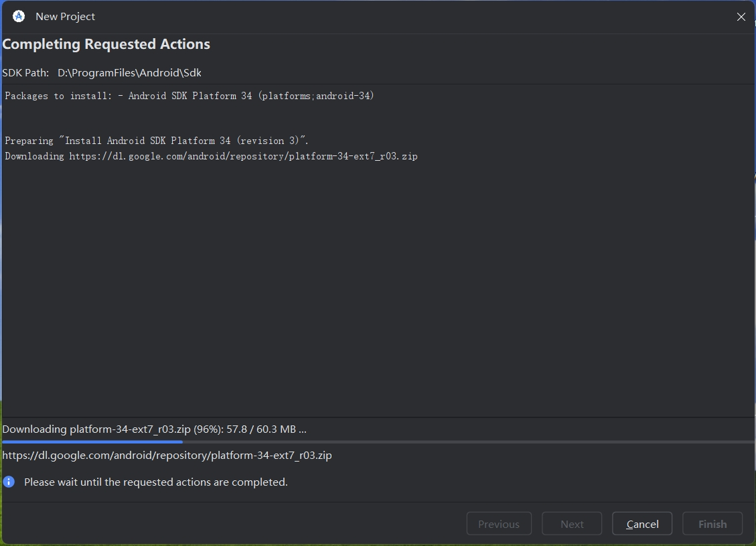Viewport: 756px width, 546px height.
Task: Click the download status text showing 96%
Action: (x=154, y=429)
